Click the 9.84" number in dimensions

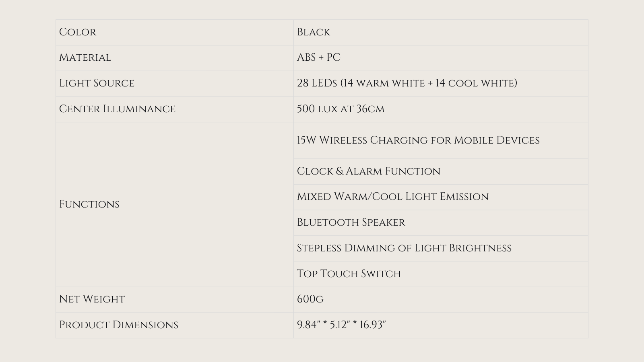pos(308,325)
